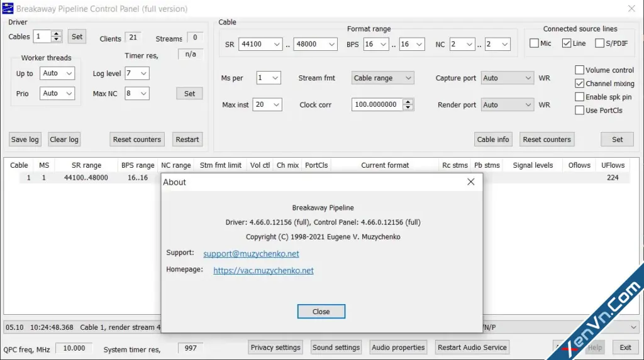Select the 44100..48000 cell in cable row

pos(86,178)
